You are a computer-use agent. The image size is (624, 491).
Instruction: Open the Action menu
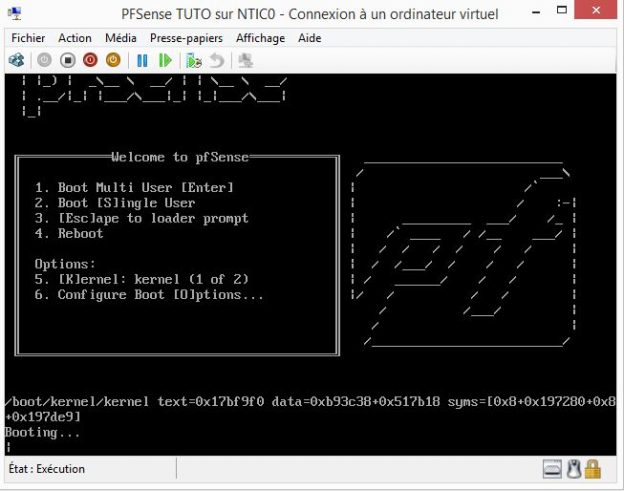point(75,37)
